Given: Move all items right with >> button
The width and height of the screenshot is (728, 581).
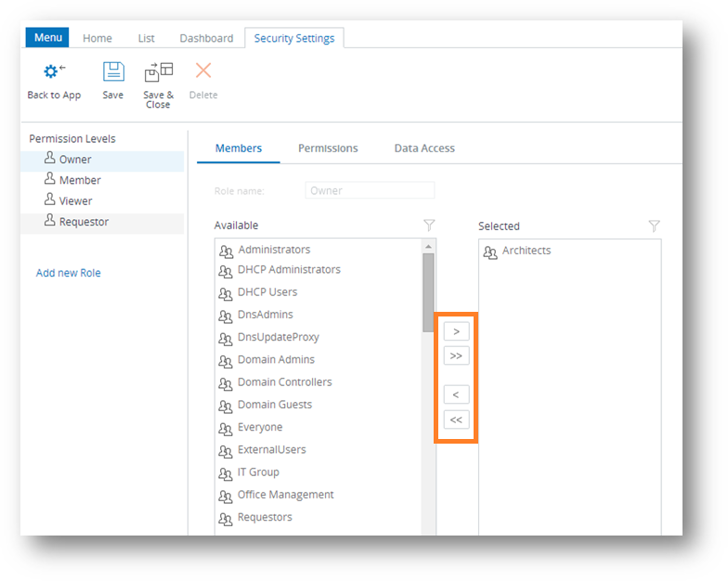Looking at the screenshot, I should point(456,355).
